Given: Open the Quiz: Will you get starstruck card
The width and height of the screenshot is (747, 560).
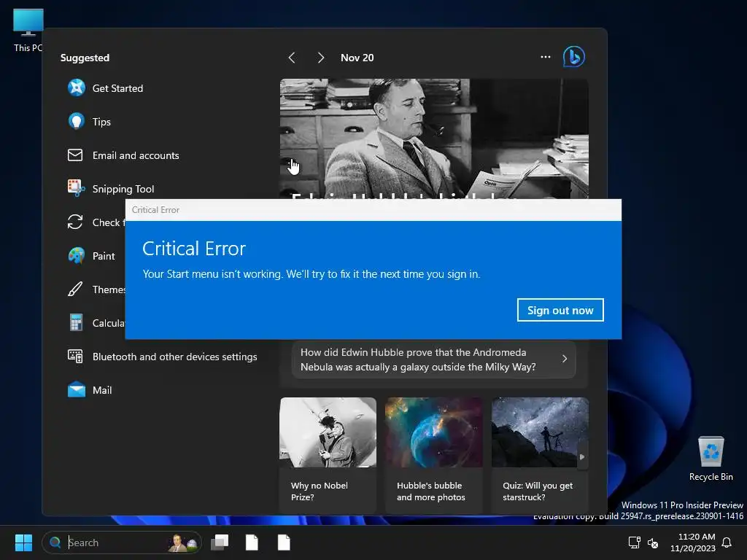Looking at the screenshot, I should pyautogui.click(x=540, y=455).
